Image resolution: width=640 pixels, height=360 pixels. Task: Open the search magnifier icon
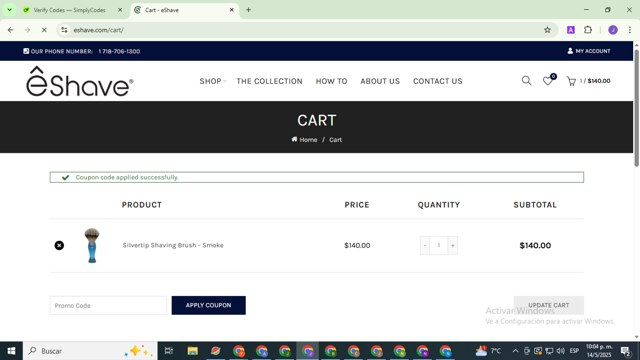[527, 81]
